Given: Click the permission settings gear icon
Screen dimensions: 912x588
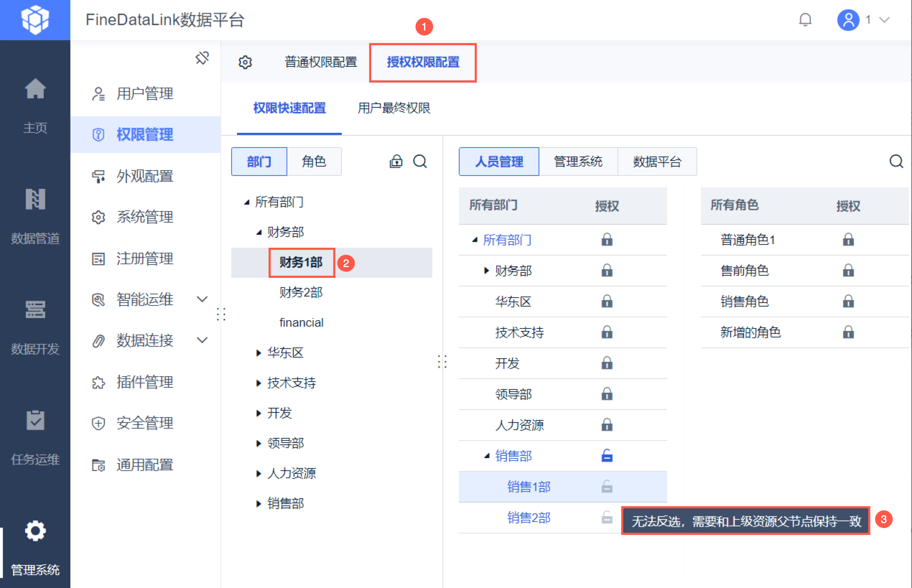Looking at the screenshot, I should [245, 62].
